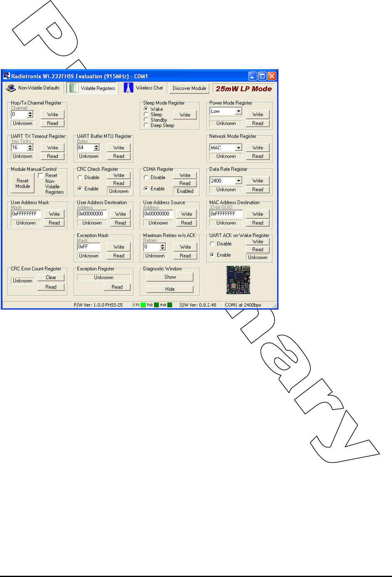392x577 pixels.
Task: Click the Non-Volatile Defaults tab icon
Action: click(x=11, y=88)
